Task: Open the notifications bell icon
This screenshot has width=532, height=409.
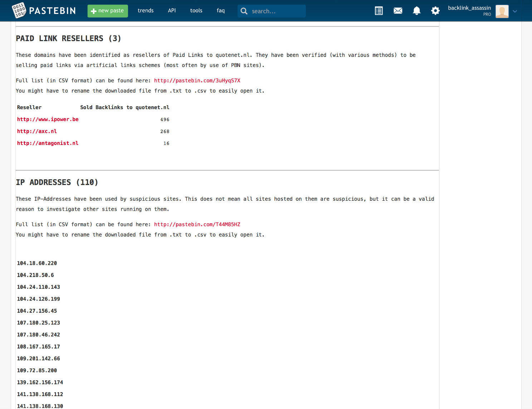Action: pyautogui.click(x=416, y=11)
